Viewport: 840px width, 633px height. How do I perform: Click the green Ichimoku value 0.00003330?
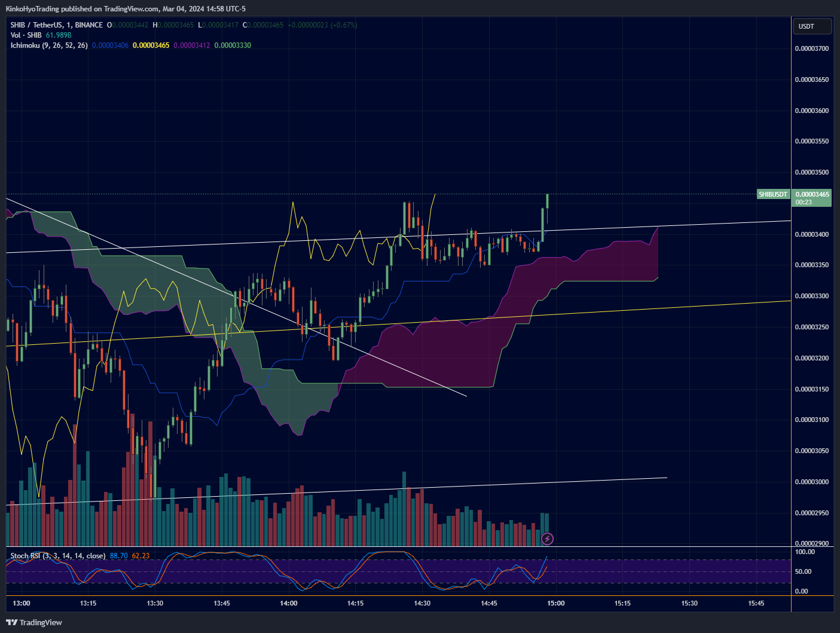pos(233,45)
